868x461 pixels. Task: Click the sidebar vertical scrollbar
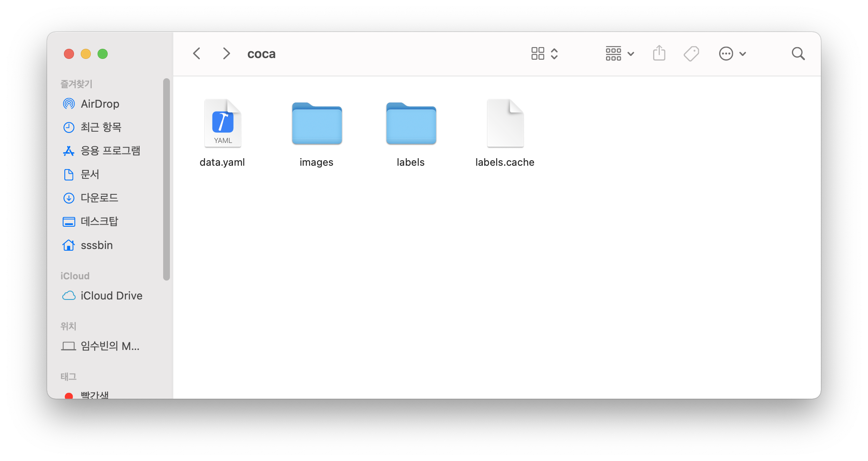167,179
